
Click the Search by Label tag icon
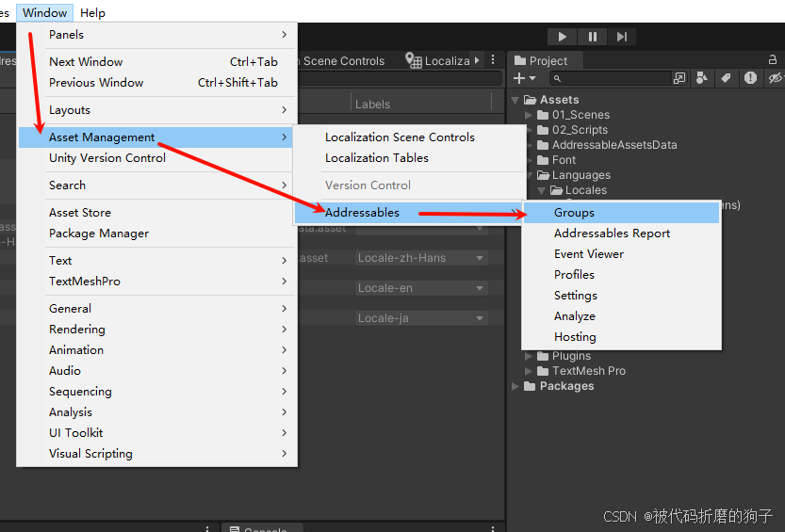point(726,78)
